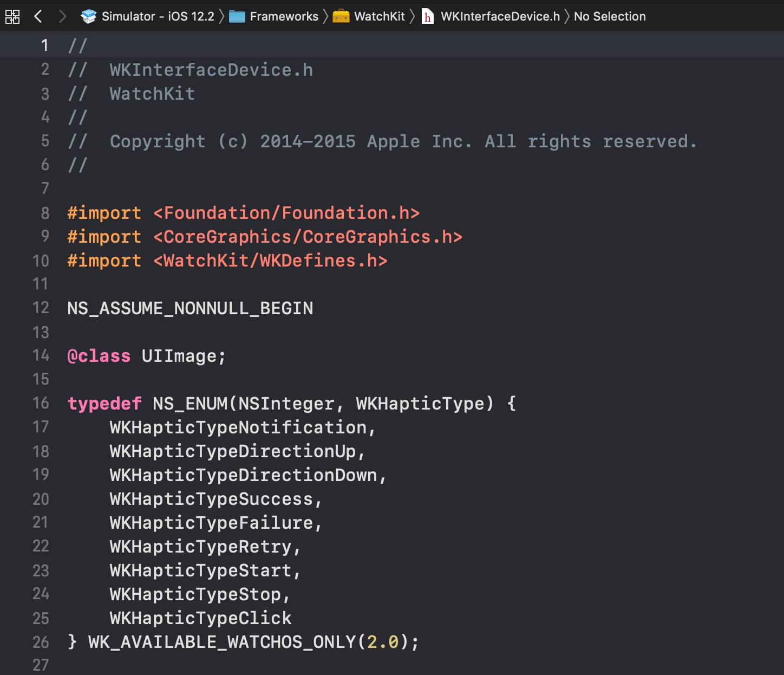Click the WKHapticTypeClick enum value

(x=200, y=618)
